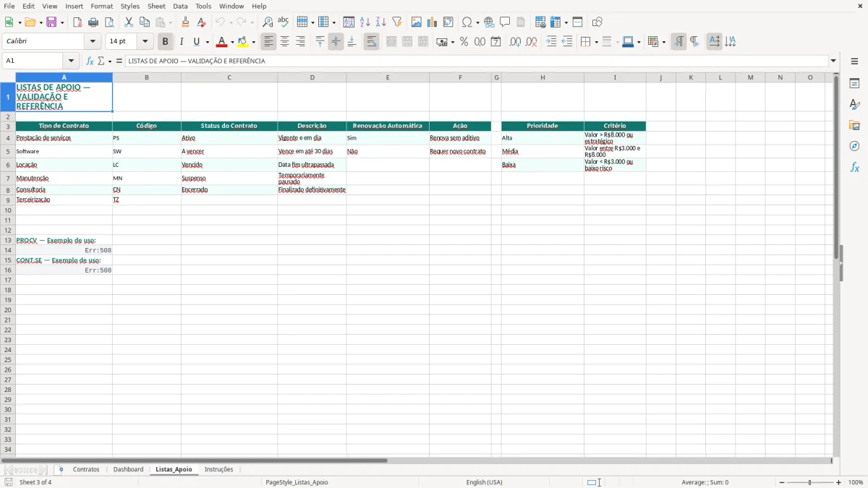Toggle Align Right
The width and height of the screenshot is (868, 488).
click(300, 42)
